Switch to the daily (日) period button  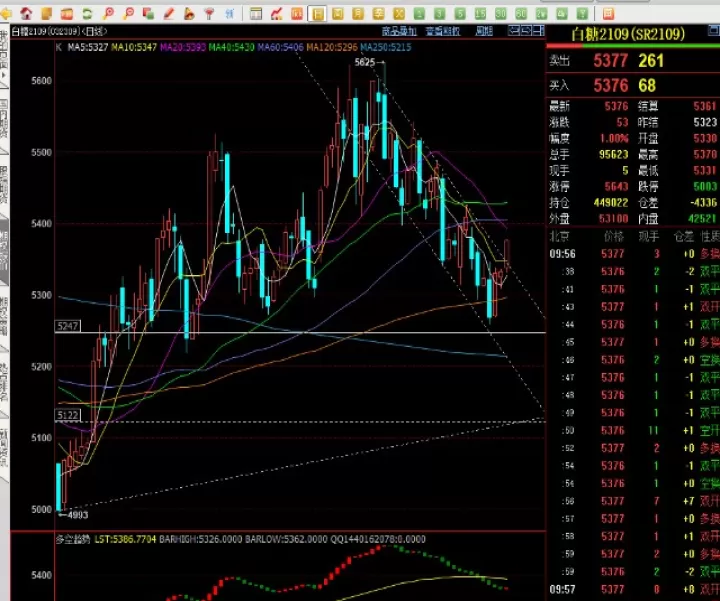click(x=317, y=14)
